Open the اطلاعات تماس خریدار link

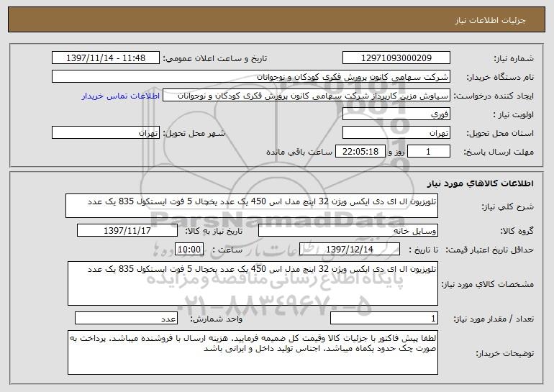point(121,96)
